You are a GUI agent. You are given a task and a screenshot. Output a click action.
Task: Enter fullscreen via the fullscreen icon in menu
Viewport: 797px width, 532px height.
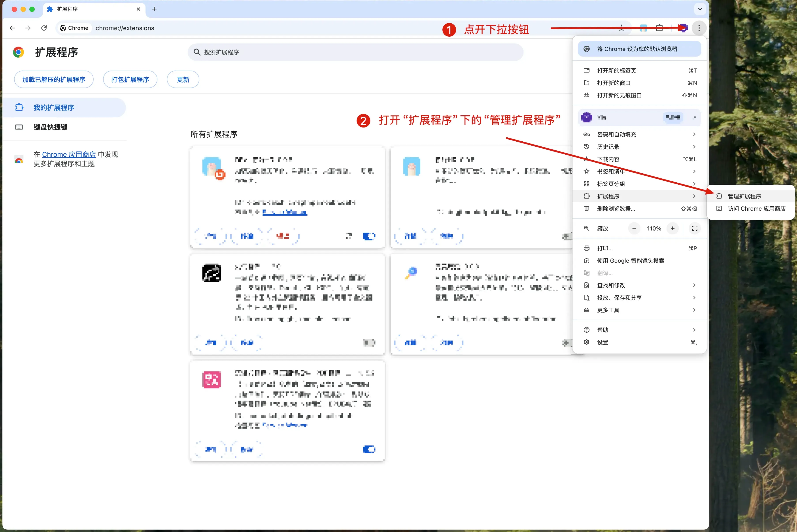coord(694,228)
